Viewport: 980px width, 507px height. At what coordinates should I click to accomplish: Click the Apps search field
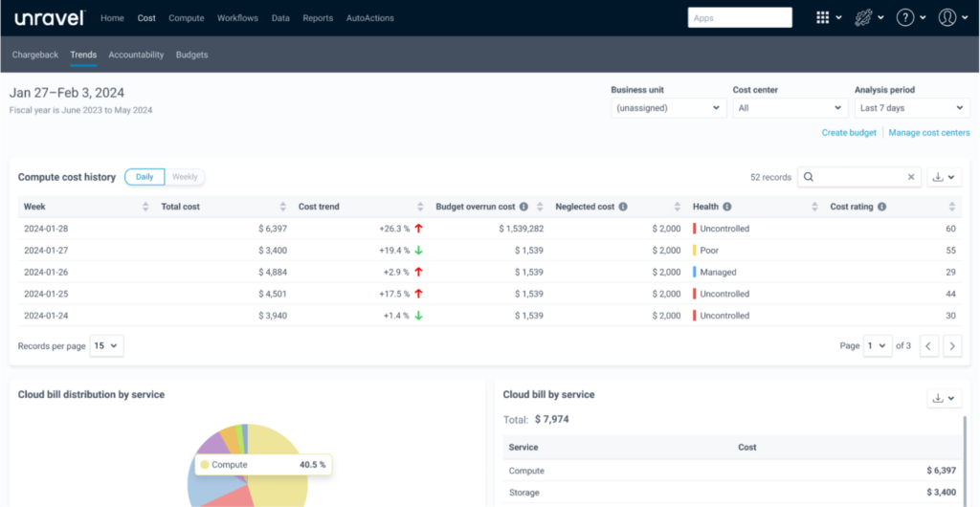point(740,17)
